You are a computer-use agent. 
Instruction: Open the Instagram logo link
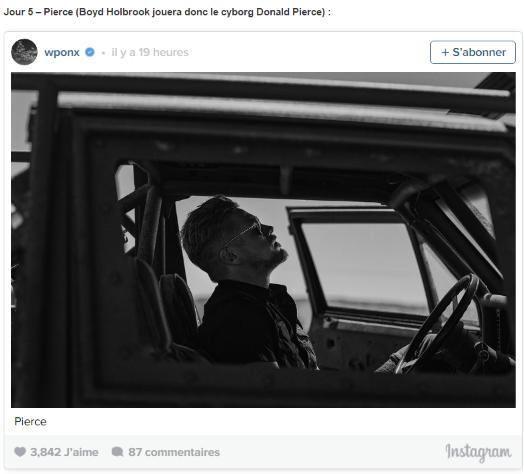[478, 453]
